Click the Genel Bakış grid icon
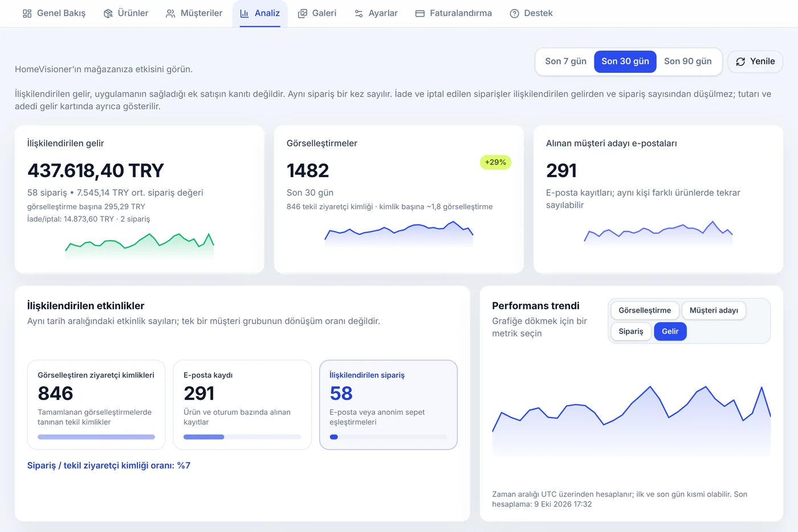The image size is (798, 532). (x=27, y=13)
